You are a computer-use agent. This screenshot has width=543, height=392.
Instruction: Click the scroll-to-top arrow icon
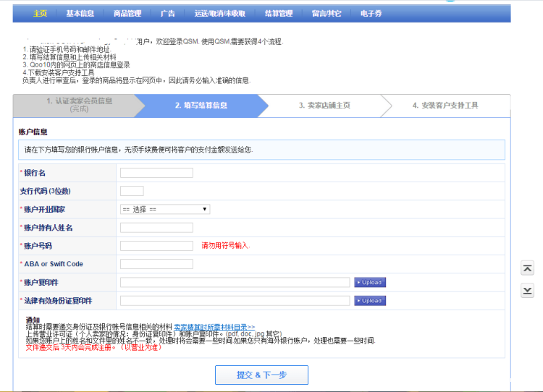[527, 269]
